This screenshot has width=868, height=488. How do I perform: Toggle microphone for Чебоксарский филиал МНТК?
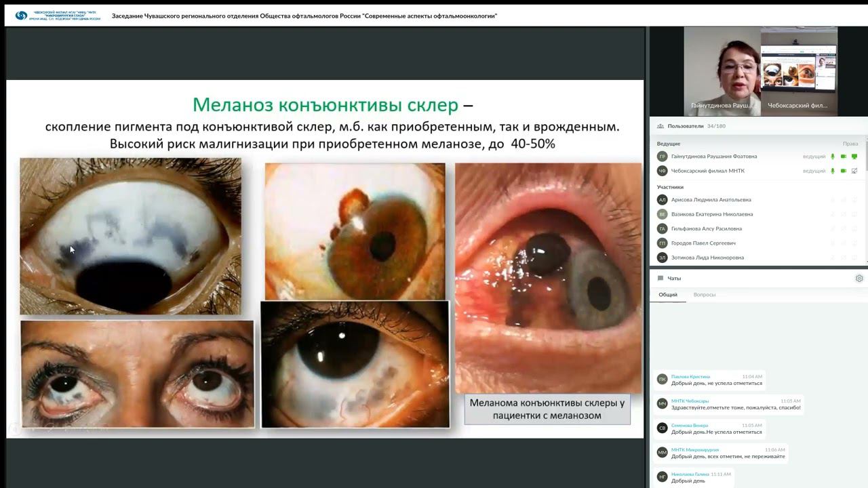pos(833,171)
